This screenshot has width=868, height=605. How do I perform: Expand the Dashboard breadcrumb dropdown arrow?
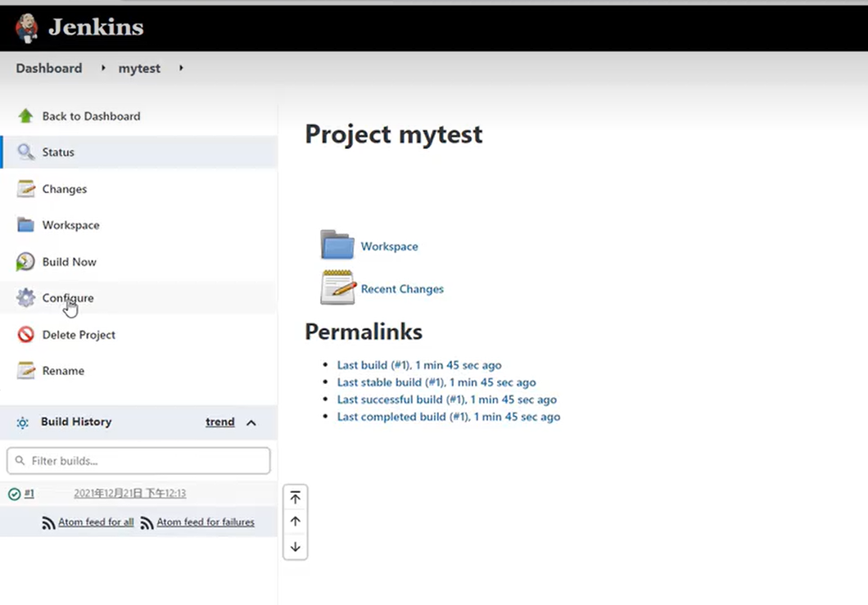pos(103,68)
